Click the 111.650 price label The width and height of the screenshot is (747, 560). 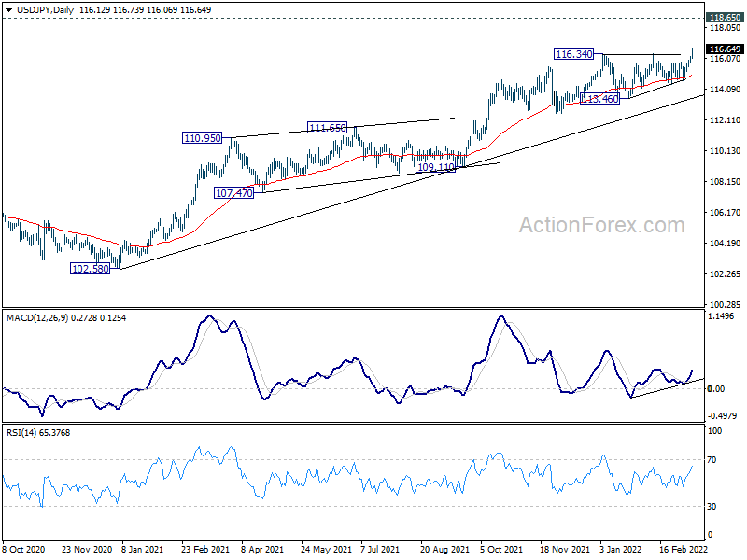click(328, 128)
